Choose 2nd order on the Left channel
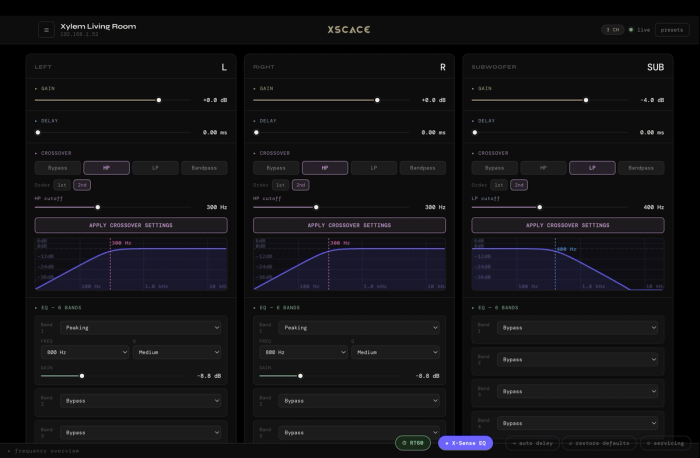Viewport: 700px width, 458px height. (x=82, y=185)
